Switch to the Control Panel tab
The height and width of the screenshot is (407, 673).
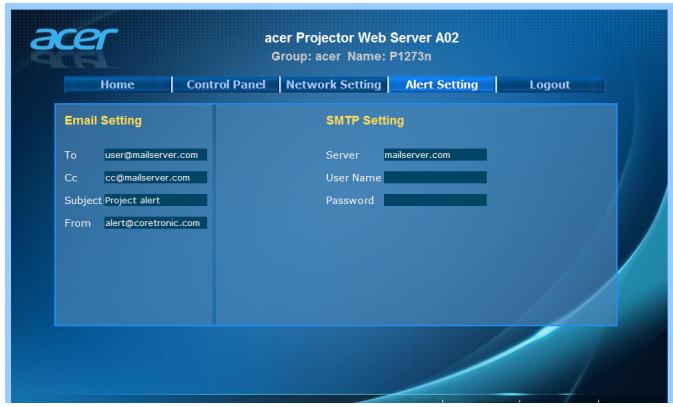tap(226, 85)
